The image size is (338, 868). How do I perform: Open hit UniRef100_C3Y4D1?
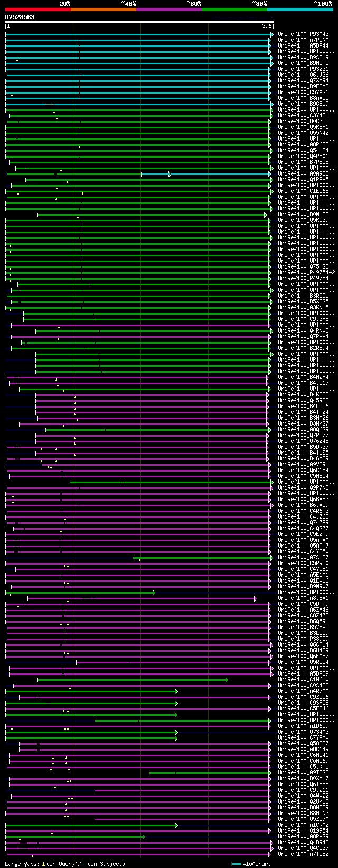point(303,116)
